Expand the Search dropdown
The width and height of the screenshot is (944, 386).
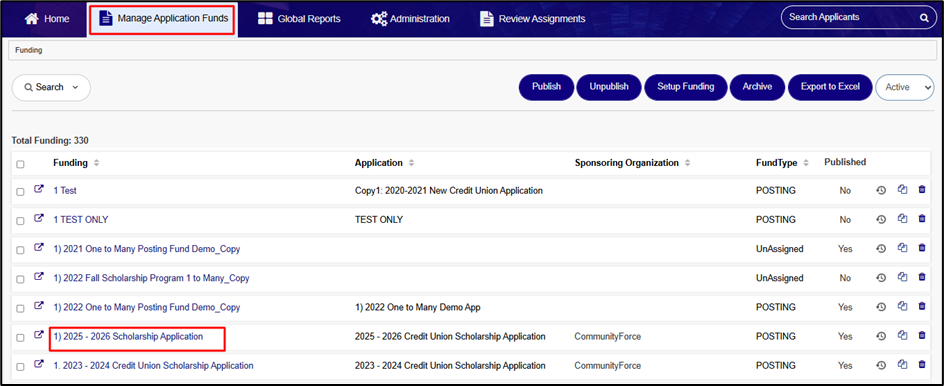click(x=51, y=87)
